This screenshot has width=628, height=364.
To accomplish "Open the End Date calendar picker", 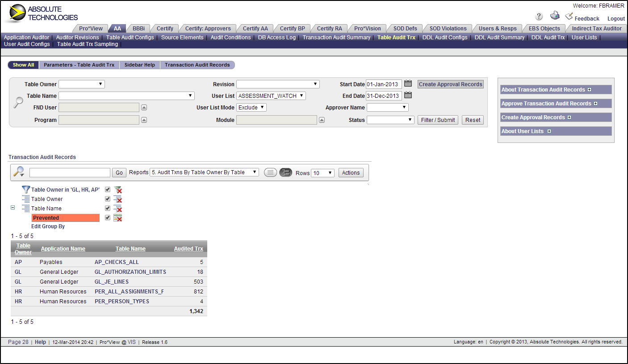I will pos(408,95).
